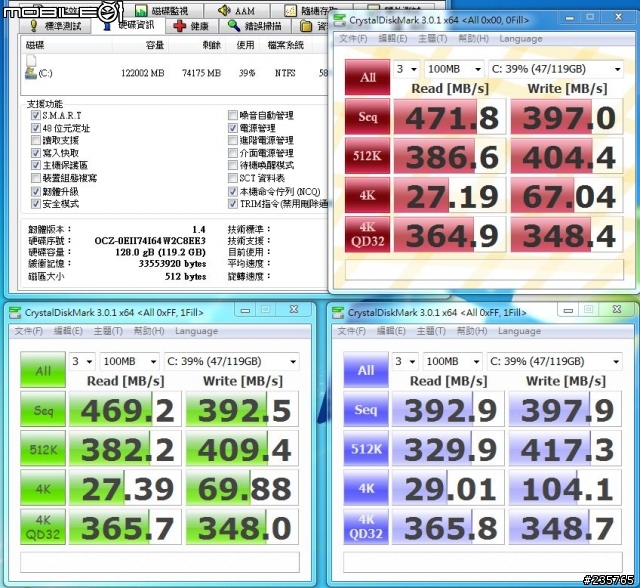Open test count dropdown in red CrystalDiskMark
This screenshot has height=588, width=640.
click(x=407, y=69)
